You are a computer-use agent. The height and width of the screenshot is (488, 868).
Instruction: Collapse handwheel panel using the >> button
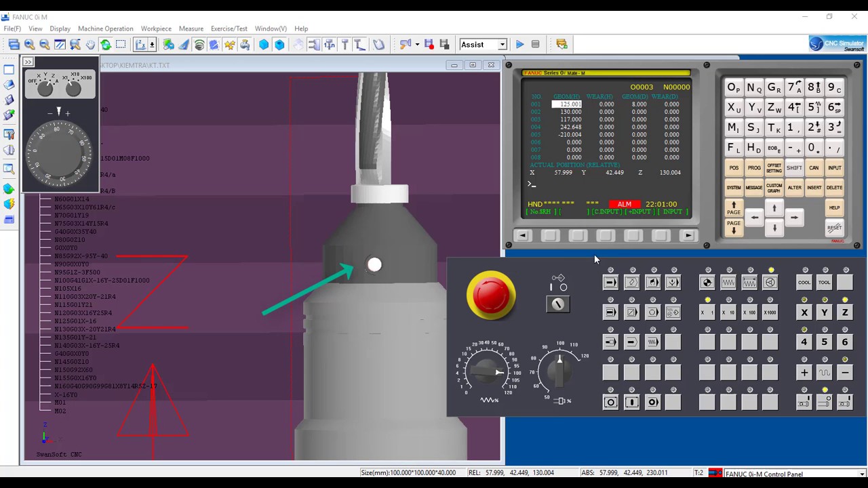(28, 62)
